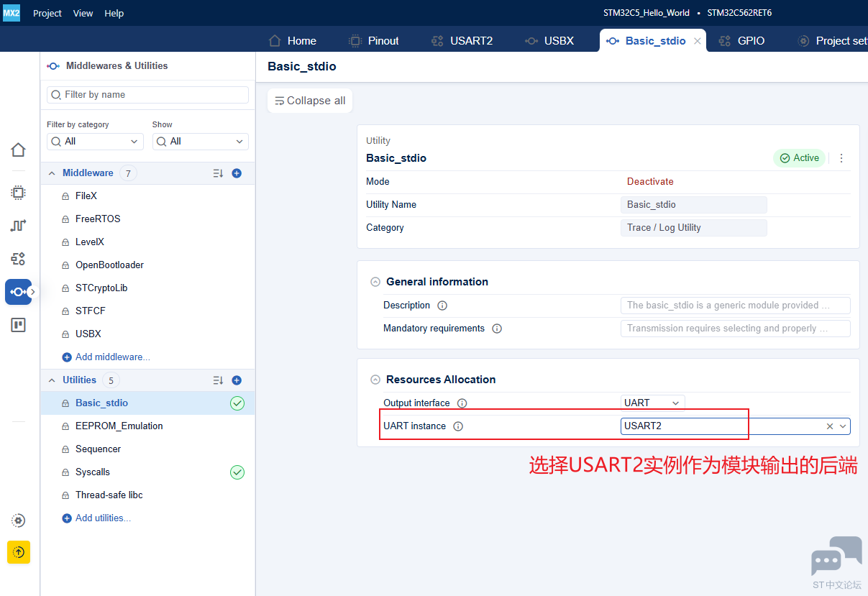Image resolution: width=868 pixels, height=596 pixels.
Task: Open the chip Pinout icon in left sidebar
Action: tap(19, 193)
